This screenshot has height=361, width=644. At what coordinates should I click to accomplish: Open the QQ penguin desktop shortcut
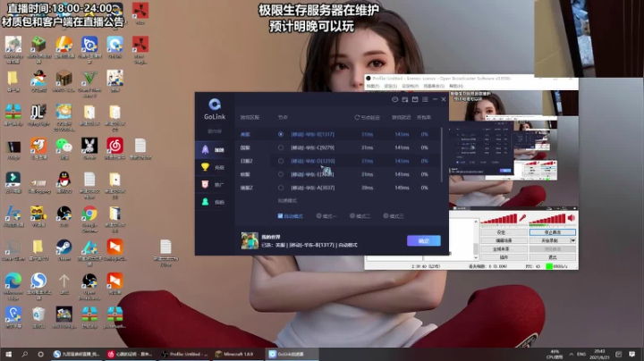pos(64,182)
